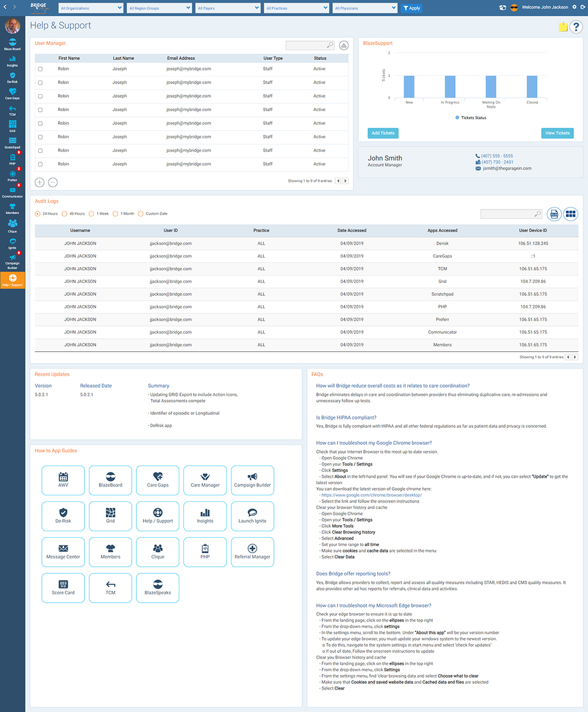This screenshot has width=588, height=712.
Task: Open the All Physicians dropdown
Action: pyautogui.click(x=365, y=8)
